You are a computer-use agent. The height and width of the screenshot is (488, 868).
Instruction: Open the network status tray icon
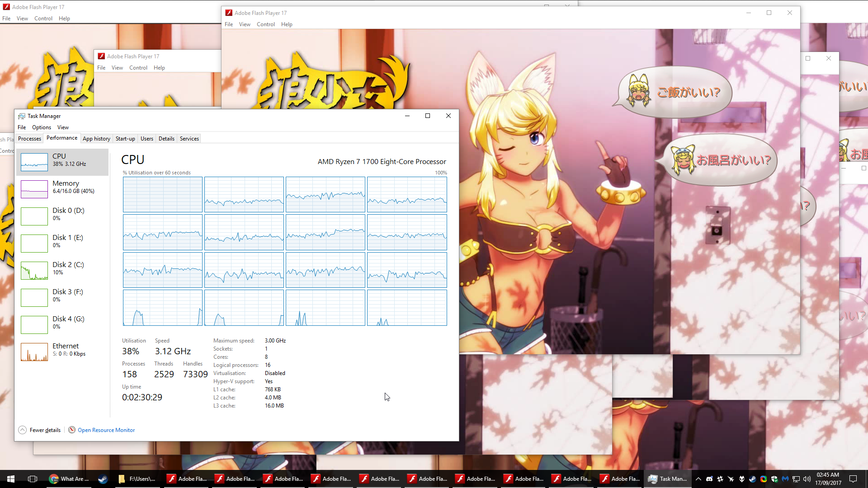tap(796, 479)
